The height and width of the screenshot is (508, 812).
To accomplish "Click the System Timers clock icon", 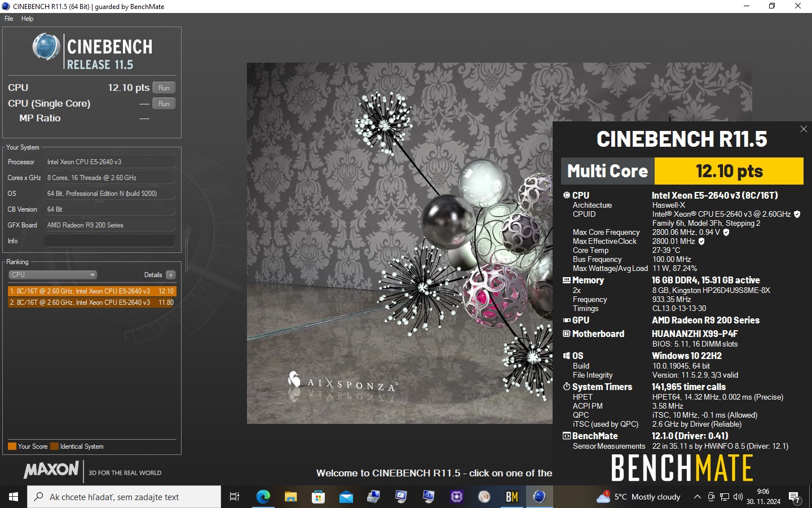I will click(x=567, y=387).
